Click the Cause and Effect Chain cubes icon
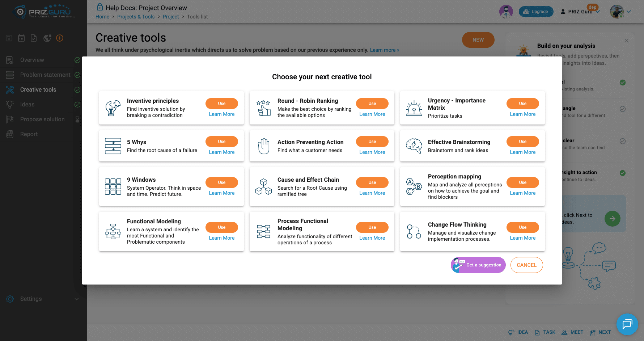The width and height of the screenshot is (644, 341). [263, 186]
